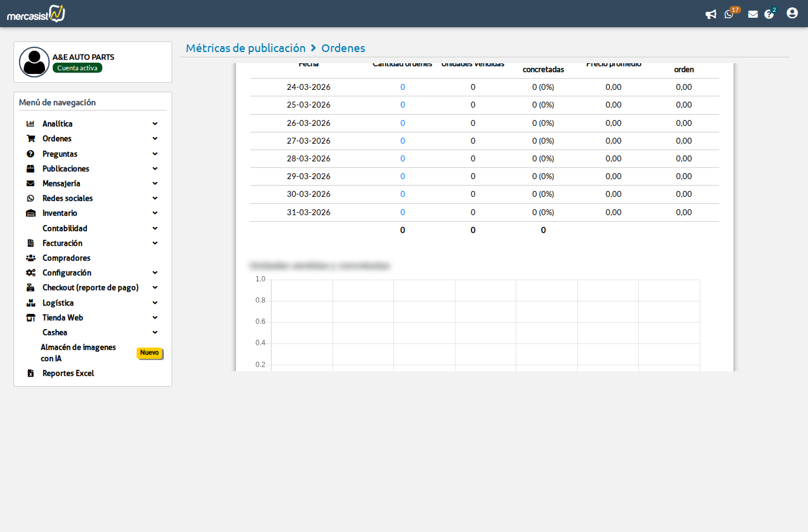Open the help question icon with badge 2

click(770, 13)
